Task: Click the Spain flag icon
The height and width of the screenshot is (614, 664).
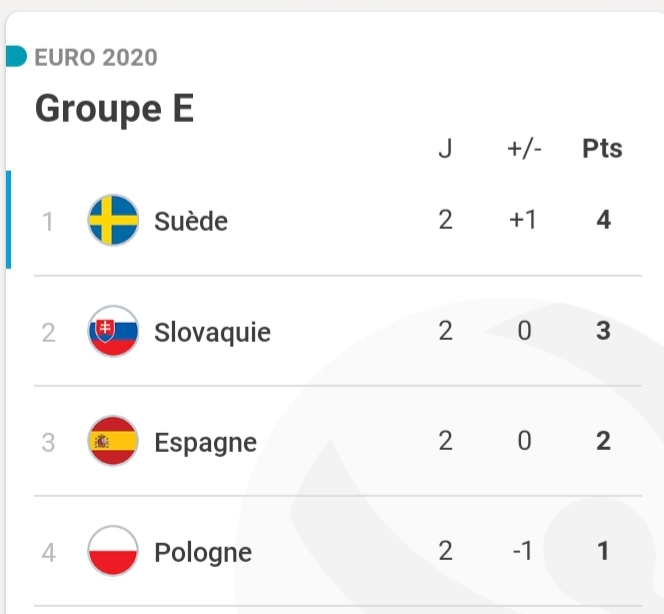Action: click(113, 441)
